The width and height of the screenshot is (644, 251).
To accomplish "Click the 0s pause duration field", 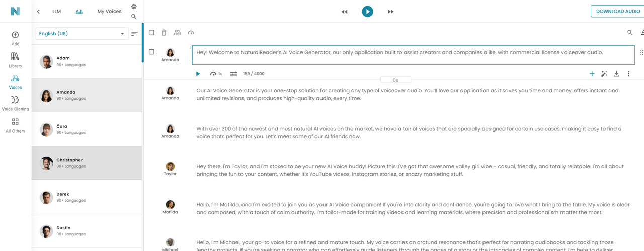I will pos(395,80).
